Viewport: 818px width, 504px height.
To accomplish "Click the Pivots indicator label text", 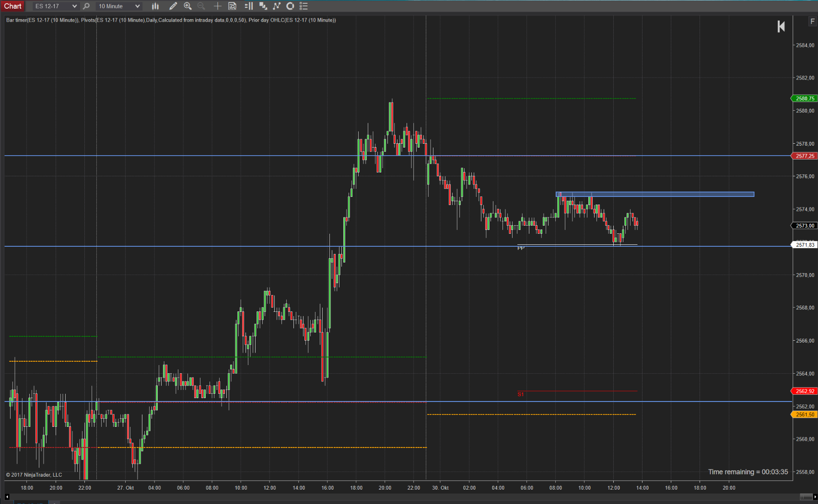I will pos(164,20).
